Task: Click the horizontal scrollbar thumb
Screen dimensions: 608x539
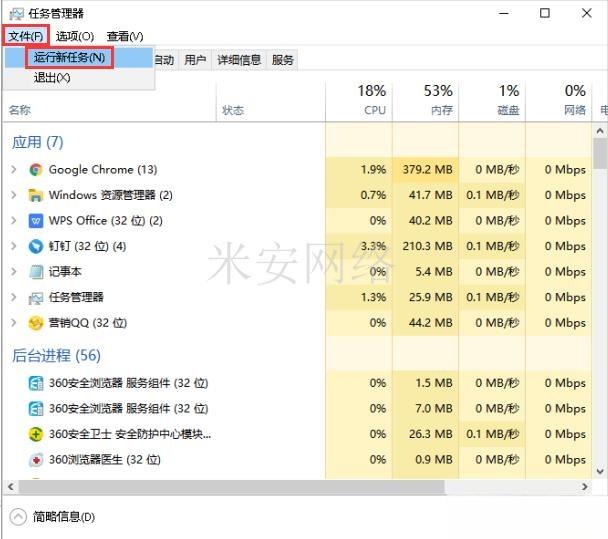Action: [232, 487]
